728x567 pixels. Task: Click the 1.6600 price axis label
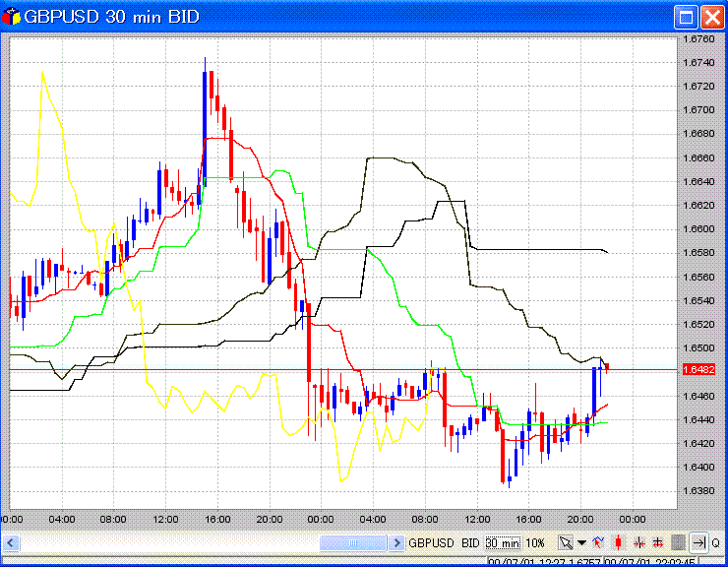click(698, 229)
